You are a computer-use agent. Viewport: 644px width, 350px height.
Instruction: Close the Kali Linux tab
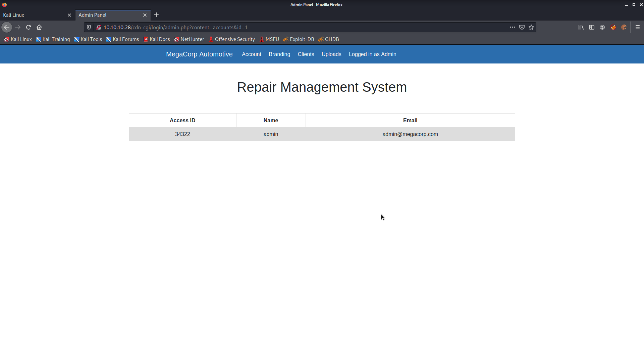[x=69, y=15]
